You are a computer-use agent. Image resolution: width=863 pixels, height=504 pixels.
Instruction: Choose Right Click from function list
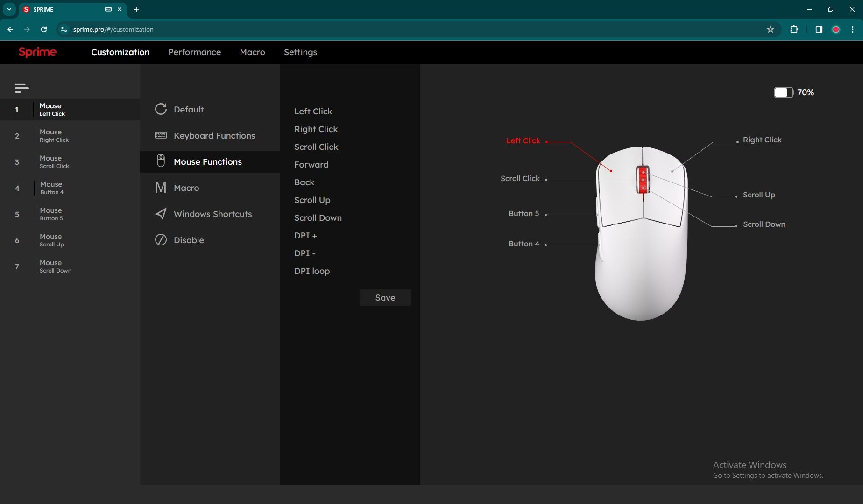[x=316, y=129]
